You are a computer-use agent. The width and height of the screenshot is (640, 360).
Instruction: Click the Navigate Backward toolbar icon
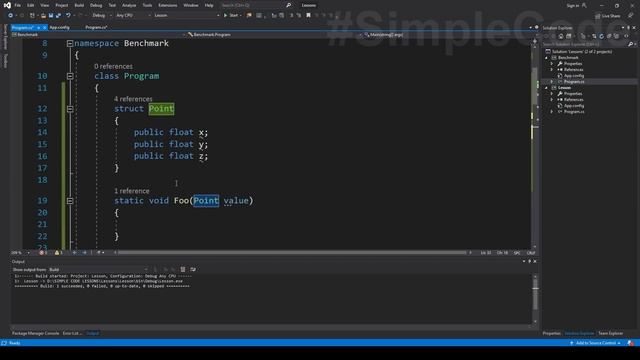tap(10, 15)
